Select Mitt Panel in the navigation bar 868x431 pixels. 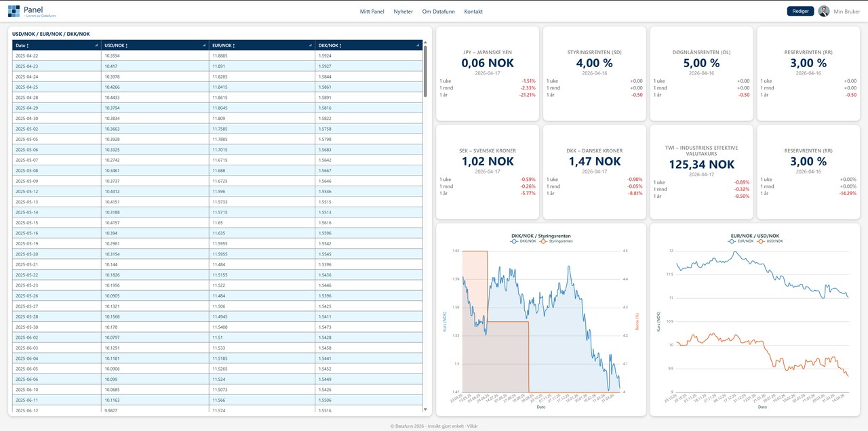tap(372, 11)
